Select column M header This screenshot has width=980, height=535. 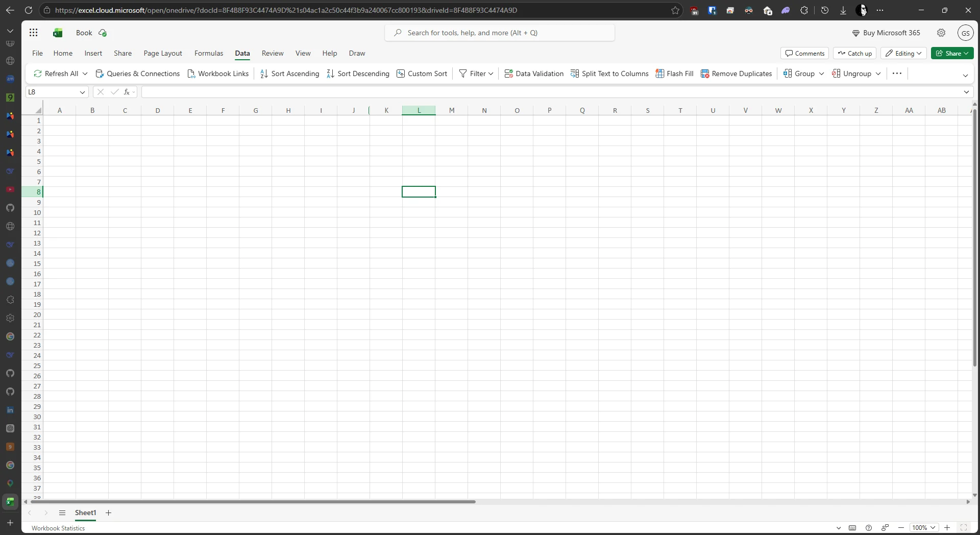(x=452, y=110)
